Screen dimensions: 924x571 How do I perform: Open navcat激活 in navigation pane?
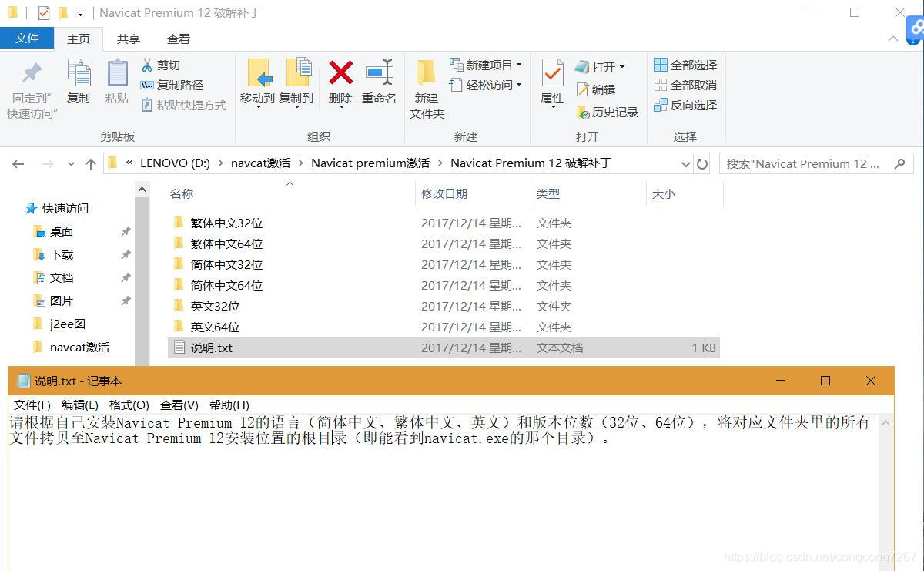(72, 347)
